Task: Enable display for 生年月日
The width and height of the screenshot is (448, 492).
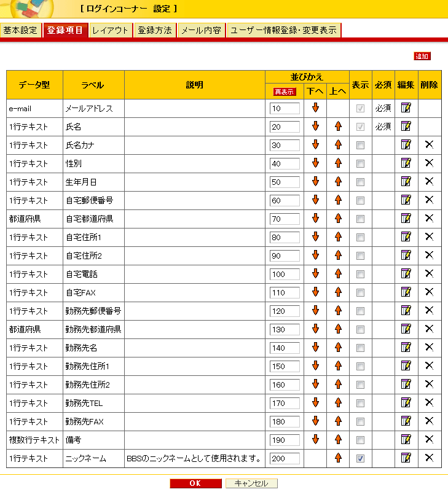Action: (x=360, y=182)
